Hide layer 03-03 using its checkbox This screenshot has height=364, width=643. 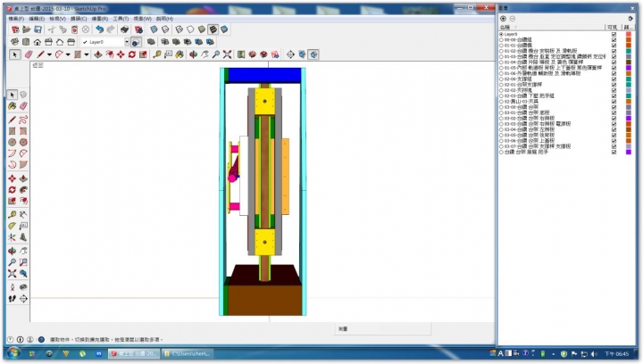point(614,124)
